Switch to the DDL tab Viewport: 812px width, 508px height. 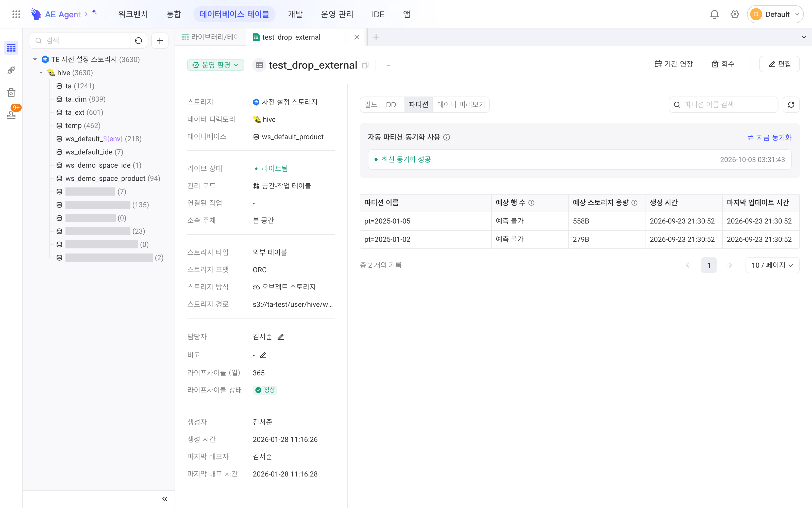(x=393, y=104)
